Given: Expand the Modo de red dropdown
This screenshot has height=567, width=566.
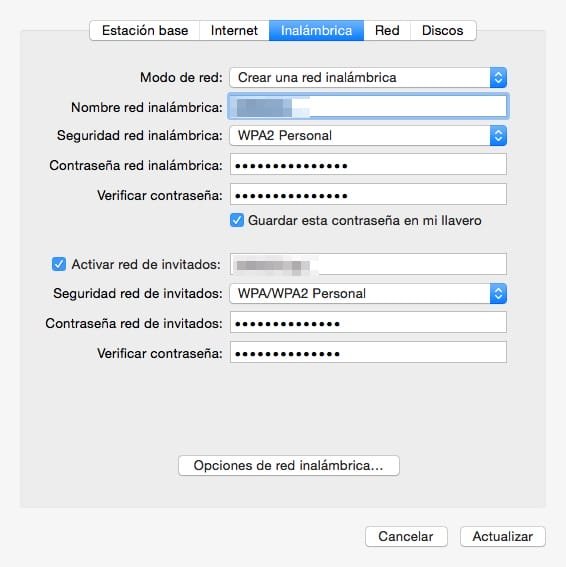Looking at the screenshot, I should (368, 77).
